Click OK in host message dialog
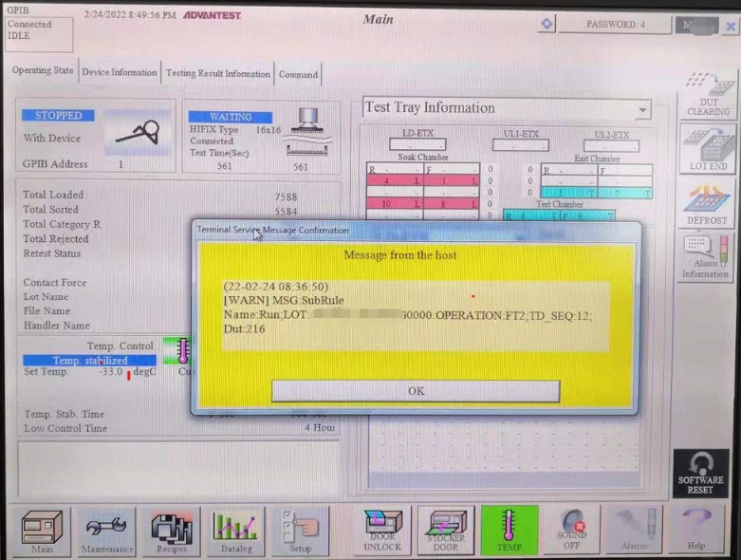 [x=416, y=391]
